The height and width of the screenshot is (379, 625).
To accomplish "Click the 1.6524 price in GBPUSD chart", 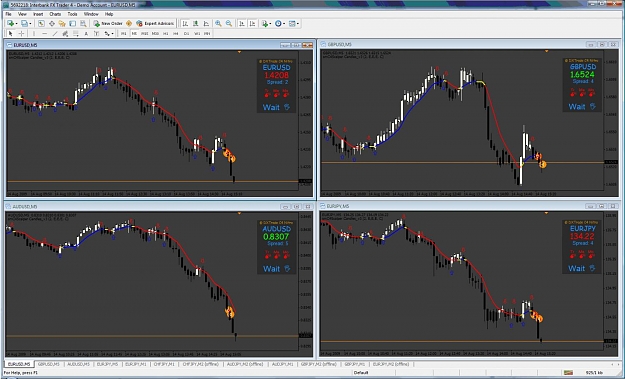I will [582, 74].
